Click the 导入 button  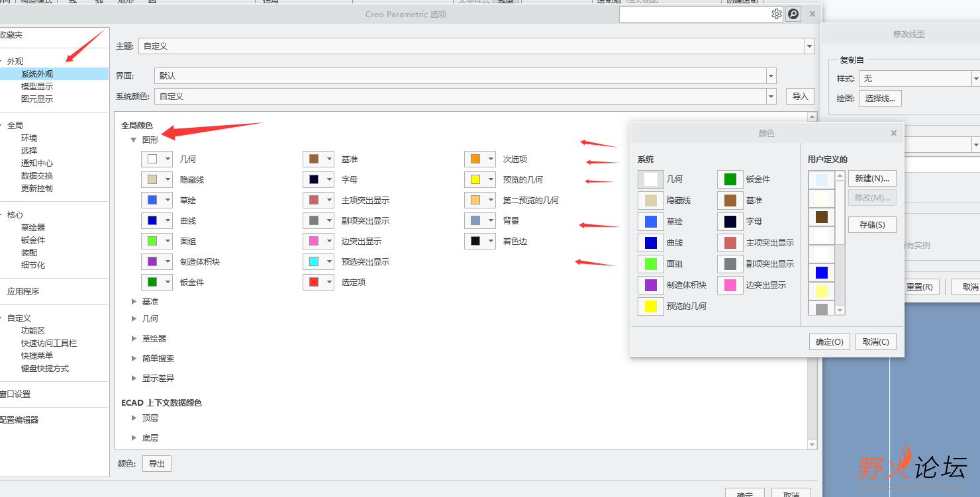pos(800,96)
